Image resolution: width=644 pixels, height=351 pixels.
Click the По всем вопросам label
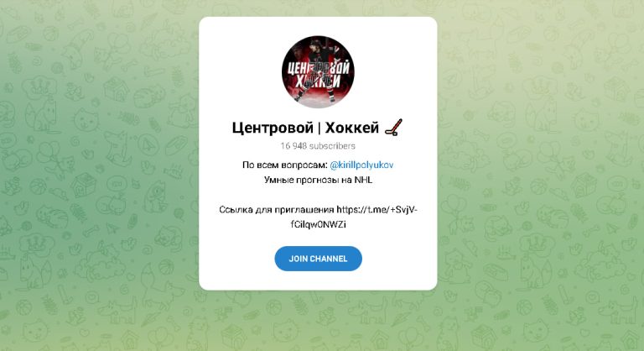(x=285, y=165)
